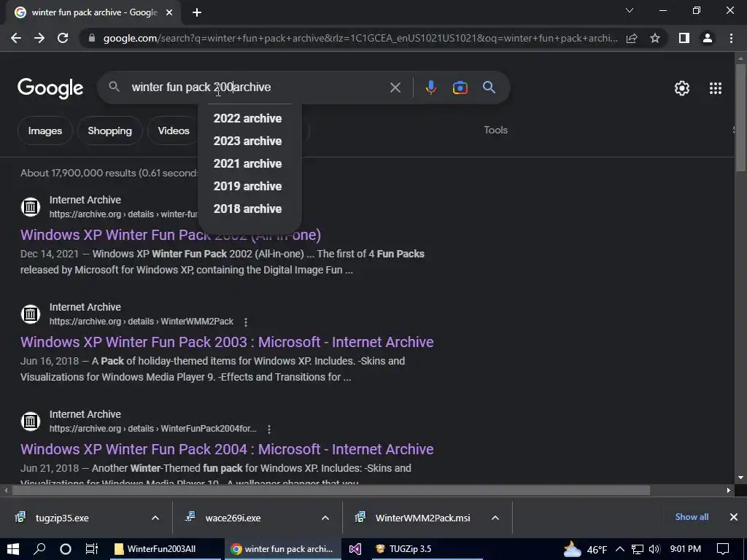Open a new browser tab
The width and height of the screenshot is (747, 560).
pos(197,12)
